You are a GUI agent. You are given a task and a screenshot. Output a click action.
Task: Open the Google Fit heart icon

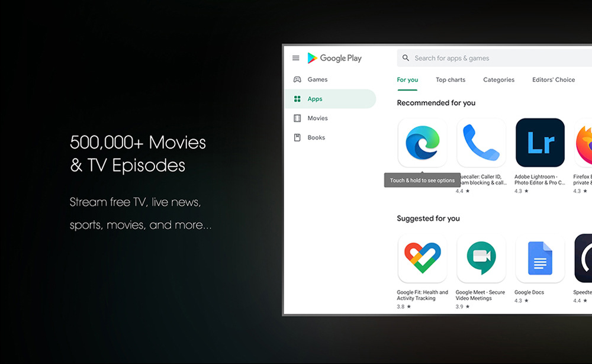coord(422,258)
